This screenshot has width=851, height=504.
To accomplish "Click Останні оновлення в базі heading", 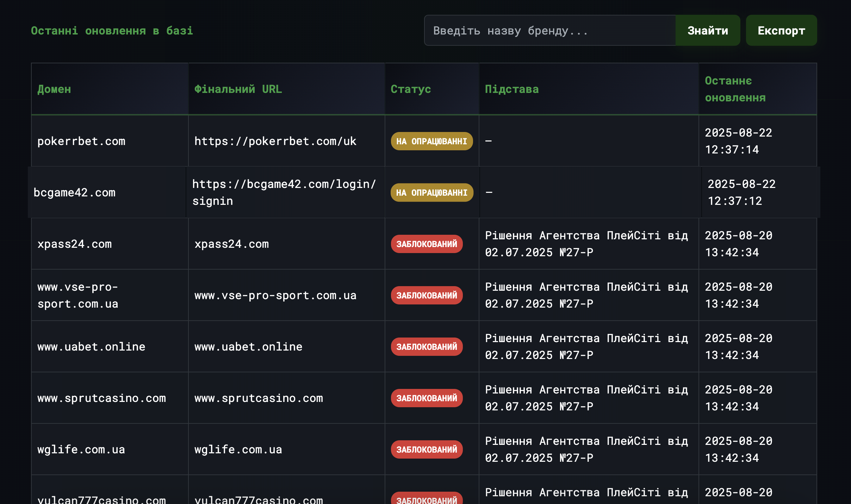I will tap(112, 31).
